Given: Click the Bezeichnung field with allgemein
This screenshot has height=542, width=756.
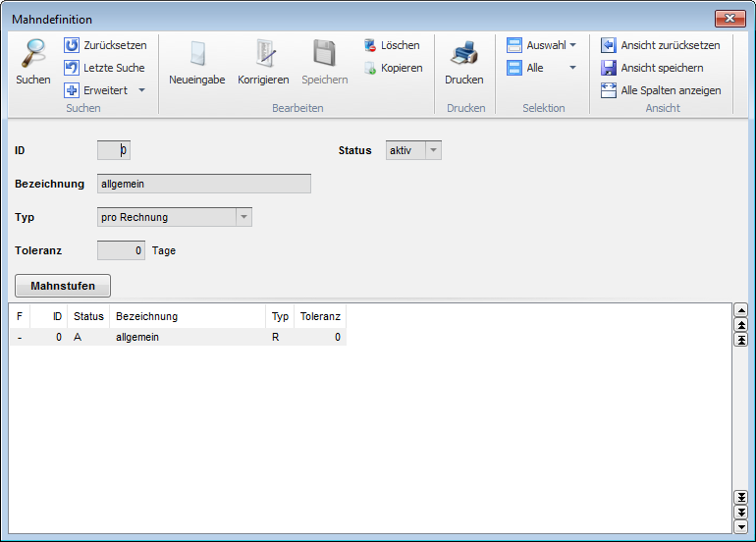Looking at the screenshot, I should click(204, 184).
